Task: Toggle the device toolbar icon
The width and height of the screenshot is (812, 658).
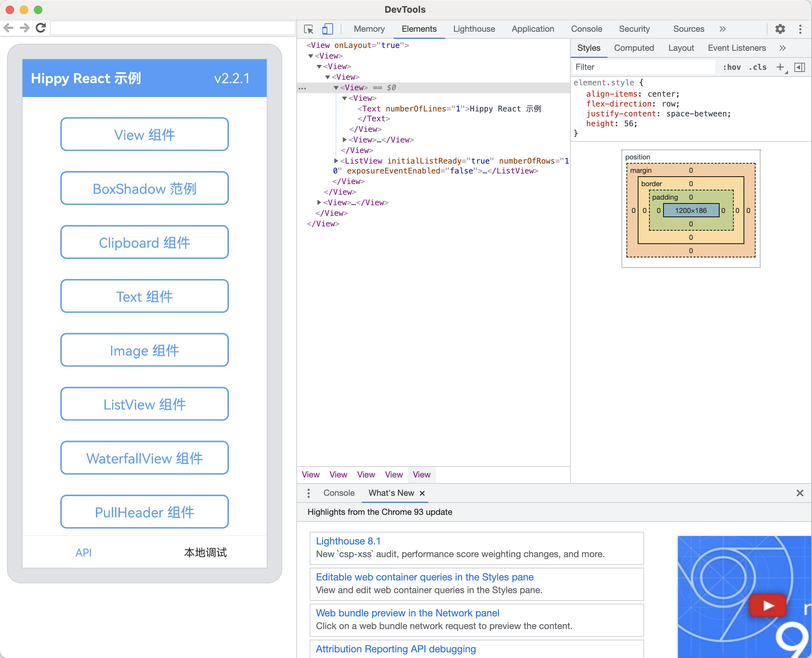Action: click(x=328, y=29)
